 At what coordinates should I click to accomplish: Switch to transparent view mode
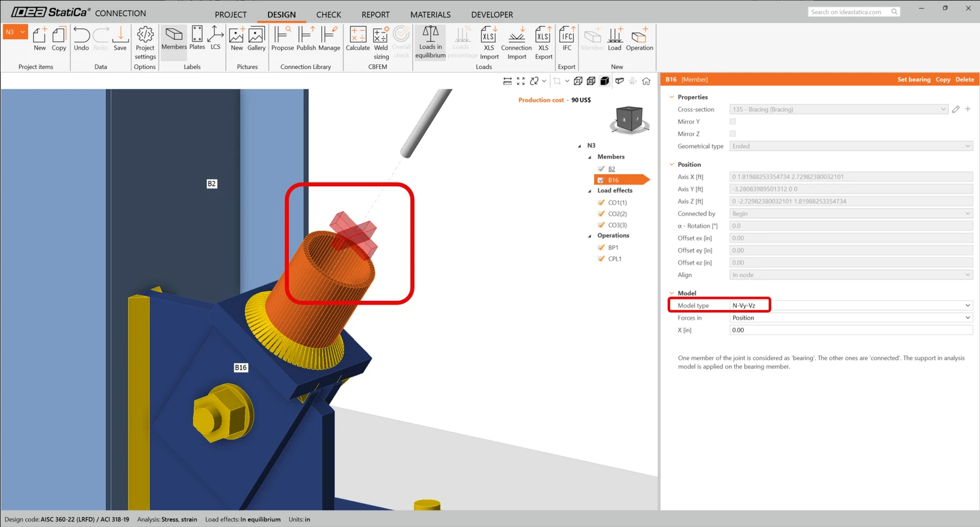click(x=591, y=81)
